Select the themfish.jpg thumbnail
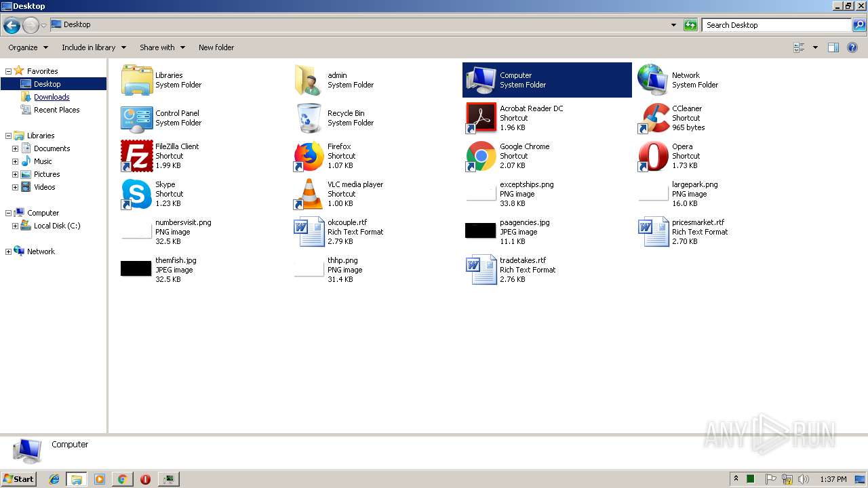Screen dimensions: 868x488 pyautogui.click(x=136, y=268)
